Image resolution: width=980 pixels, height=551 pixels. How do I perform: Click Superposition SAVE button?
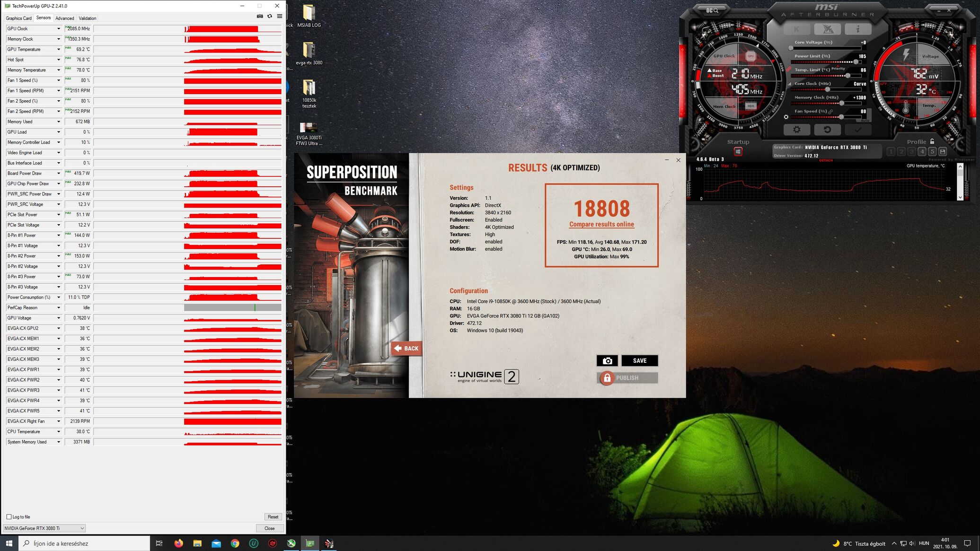[640, 361]
